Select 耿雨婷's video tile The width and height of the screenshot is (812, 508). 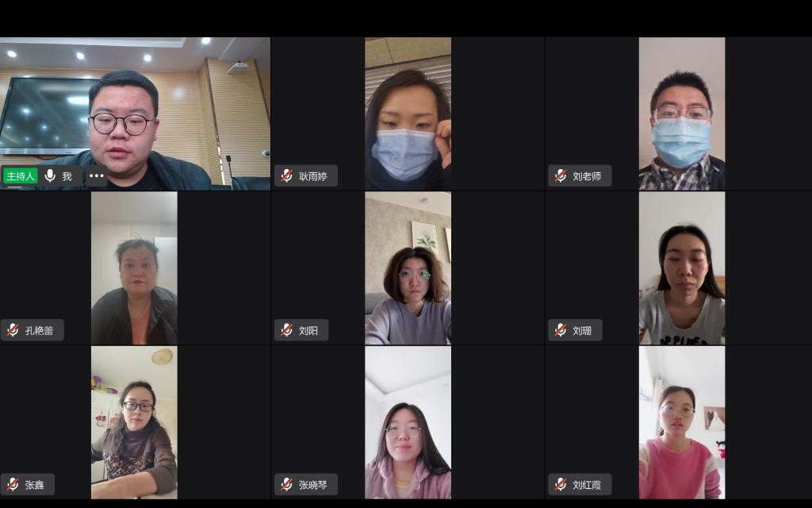tap(408, 114)
